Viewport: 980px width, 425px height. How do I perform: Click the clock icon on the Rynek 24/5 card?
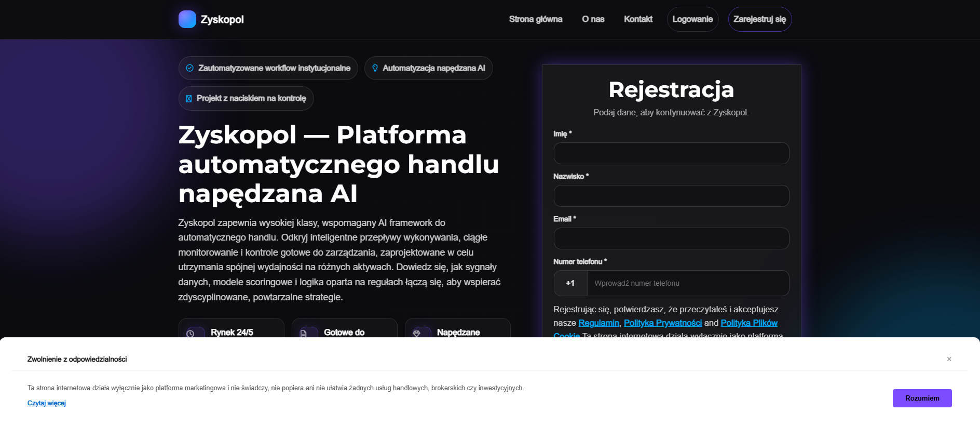(190, 334)
